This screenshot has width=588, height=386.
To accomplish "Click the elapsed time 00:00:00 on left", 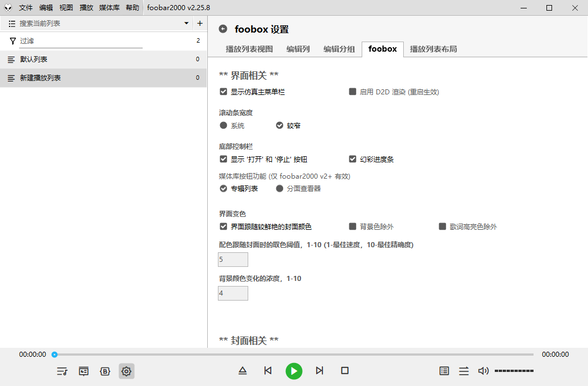I will 33,355.
